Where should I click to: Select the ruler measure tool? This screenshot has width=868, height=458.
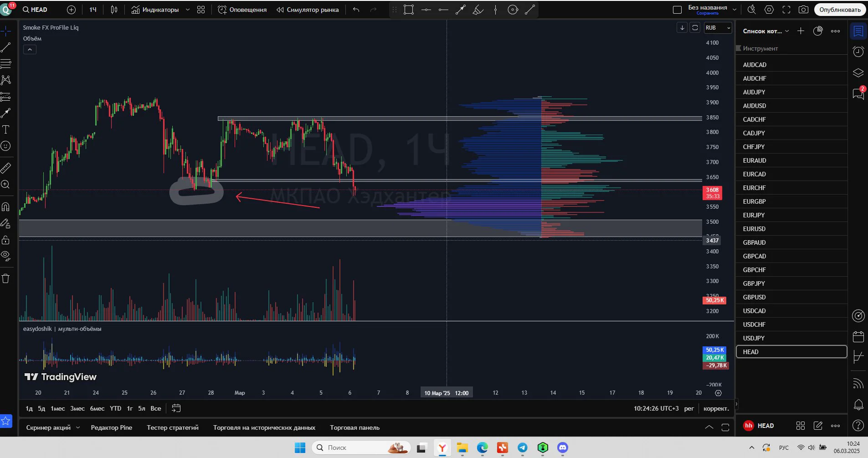point(6,168)
